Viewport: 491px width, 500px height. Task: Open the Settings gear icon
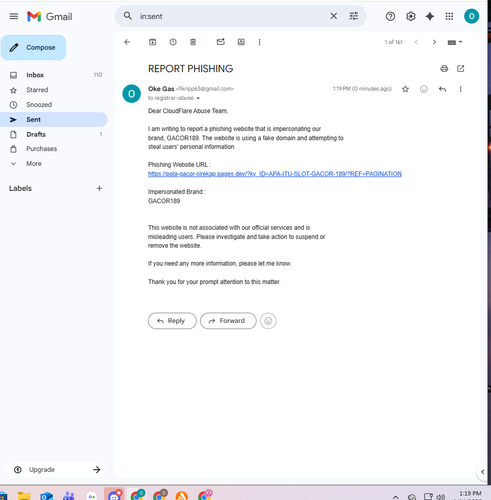pyautogui.click(x=410, y=16)
